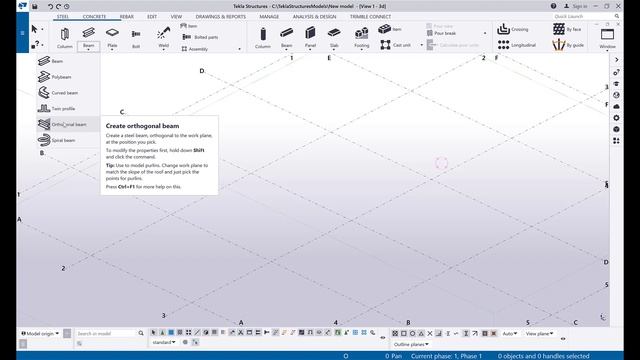Select the By face rebar tool
This screenshot has width=640, height=360.
click(567, 29)
